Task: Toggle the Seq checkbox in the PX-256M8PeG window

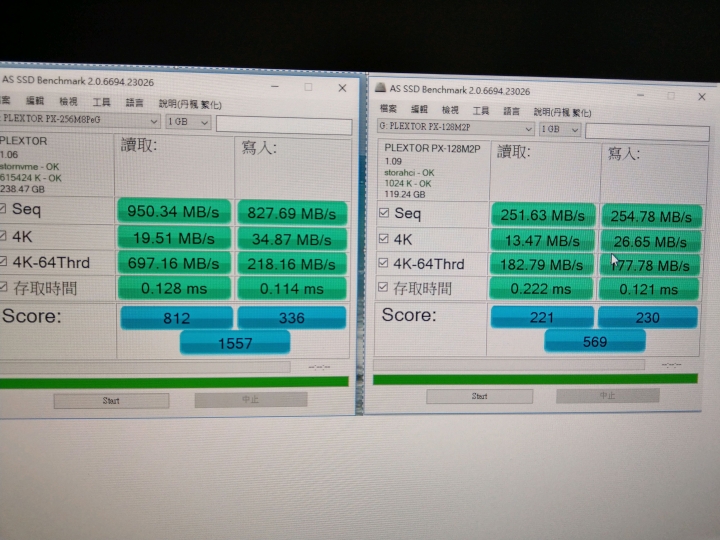Action: click(x=3, y=209)
